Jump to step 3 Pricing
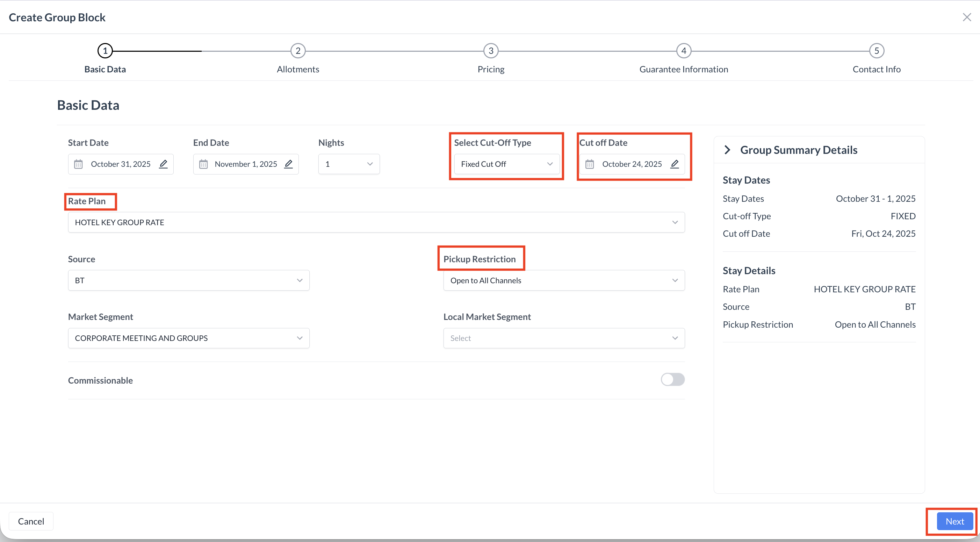This screenshot has height=542, width=980. coord(491,51)
